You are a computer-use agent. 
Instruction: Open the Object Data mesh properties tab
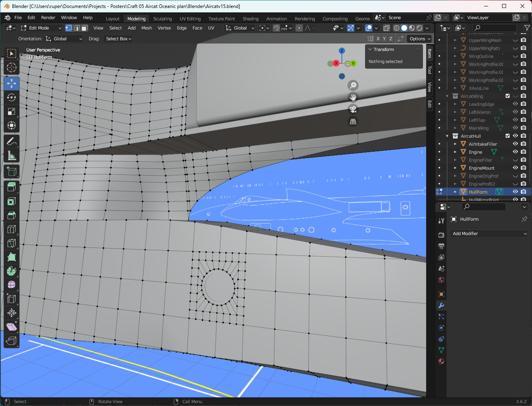[441, 350]
